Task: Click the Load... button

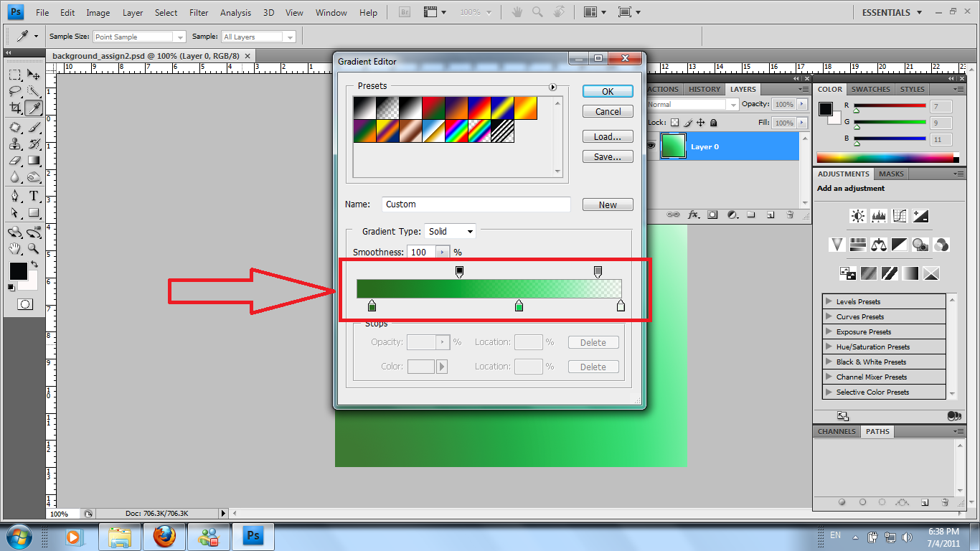Action: pos(608,136)
